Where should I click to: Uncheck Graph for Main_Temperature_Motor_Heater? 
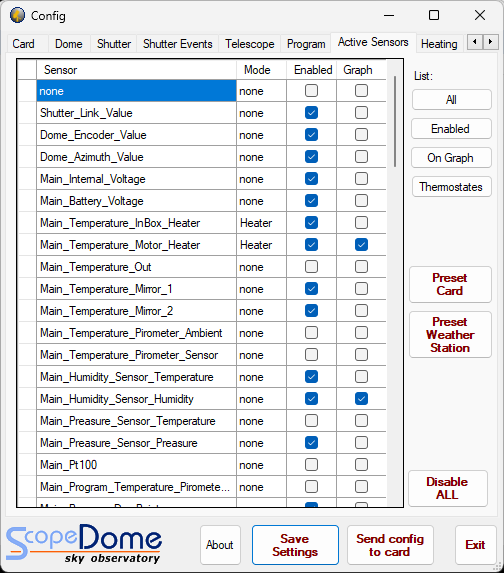pyautogui.click(x=361, y=244)
